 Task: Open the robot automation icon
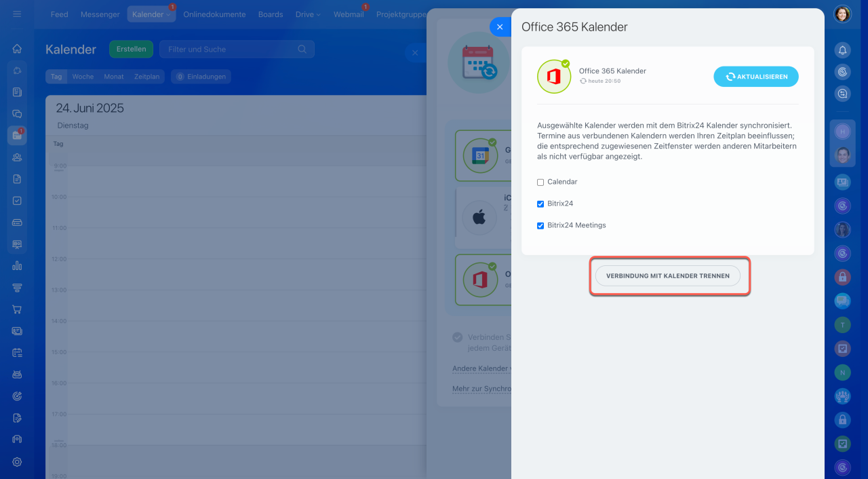coord(17,375)
